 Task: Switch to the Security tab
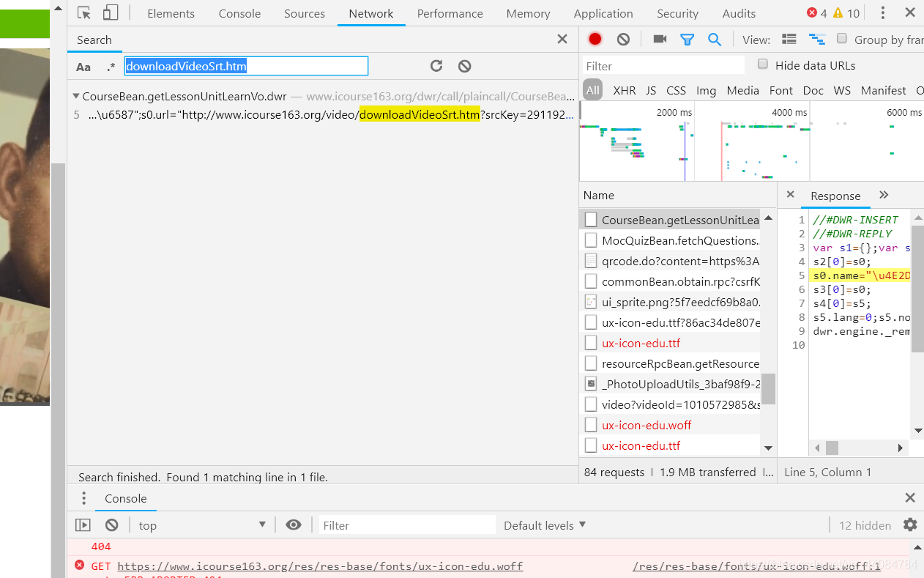677,13
